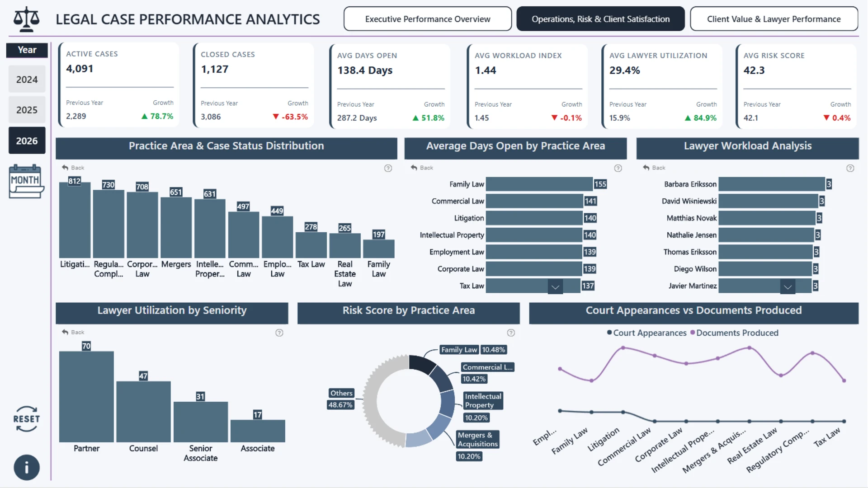Select year 2025 in Year slicer
This screenshot has width=868, height=488.
(27, 110)
